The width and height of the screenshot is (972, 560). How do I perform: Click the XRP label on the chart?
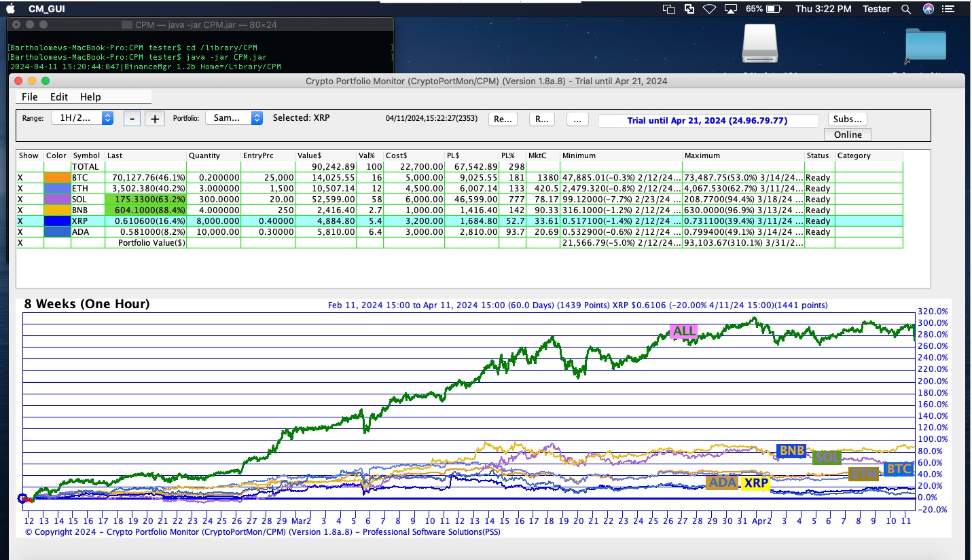click(x=755, y=483)
